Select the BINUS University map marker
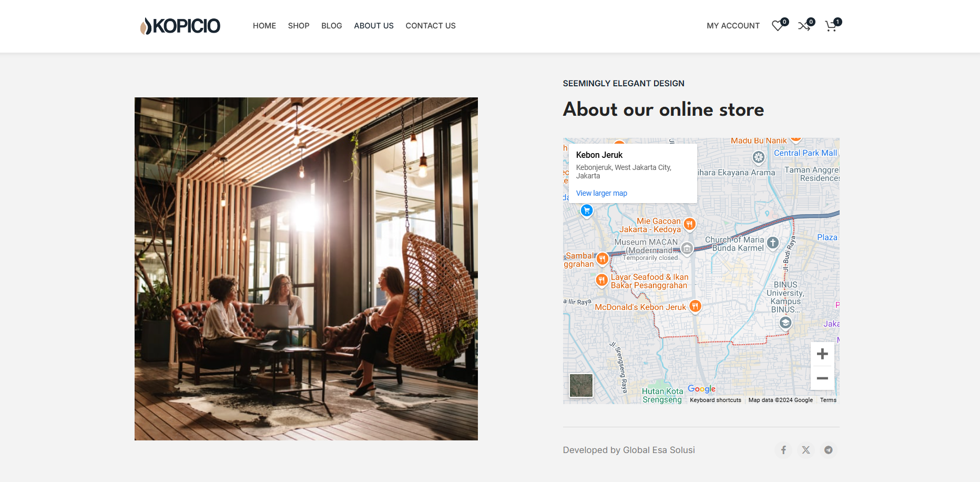This screenshot has height=482, width=980. 785,323
